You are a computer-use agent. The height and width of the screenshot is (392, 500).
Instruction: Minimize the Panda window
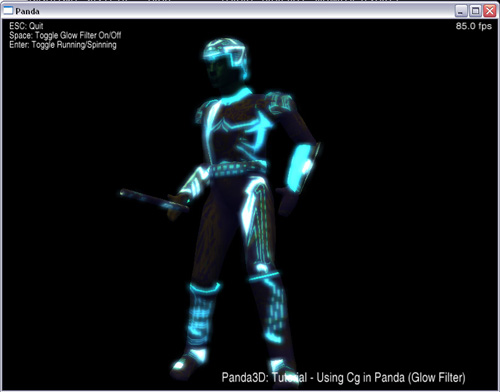click(x=461, y=11)
